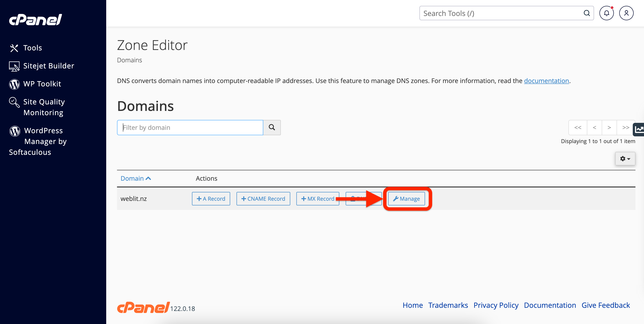
Task: Click the Actions column header
Action: [x=207, y=178]
